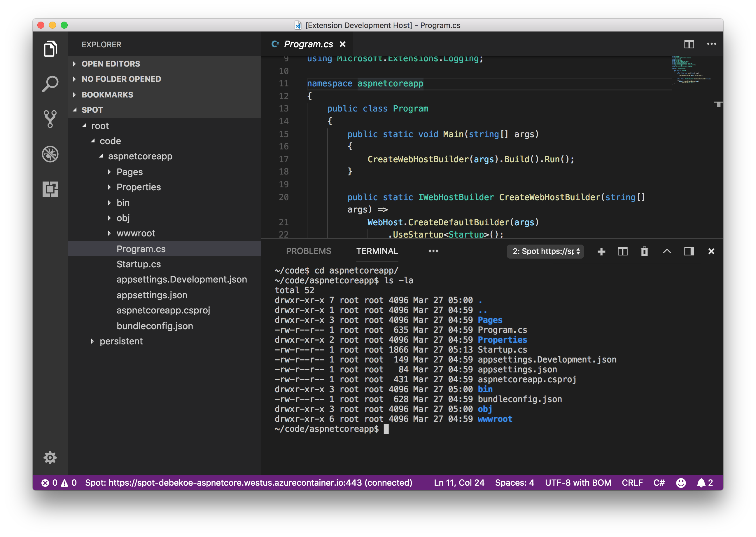
Task: Open the Extensions view icon
Action: 50,189
